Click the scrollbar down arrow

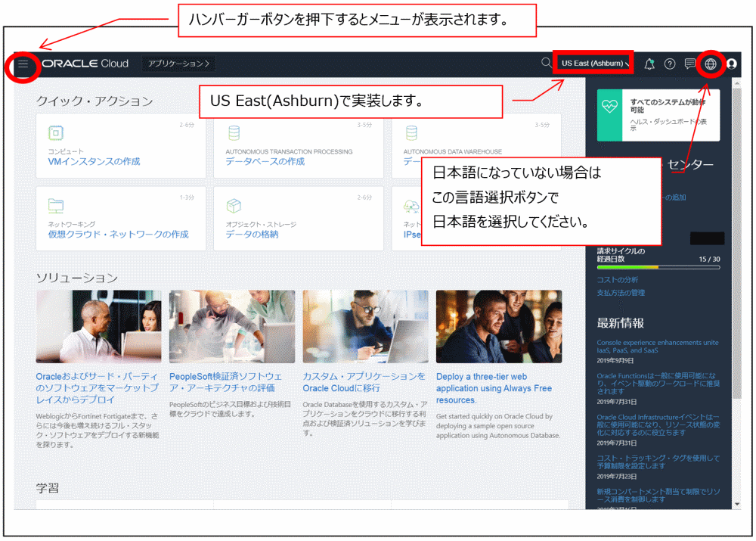(736, 504)
